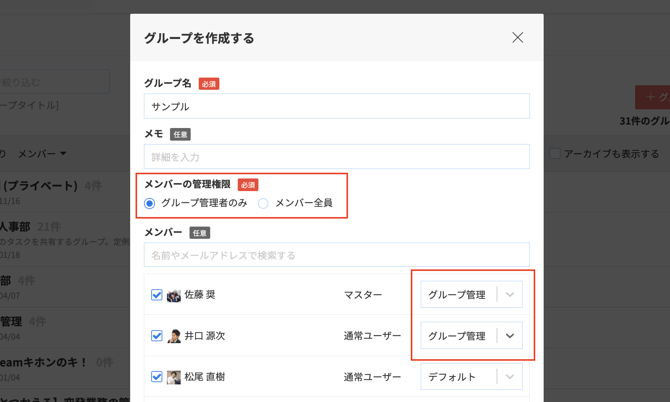The height and width of the screenshot is (402, 670).
Task: Toggle アーカイブも表示する checkbox
Action: click(555, 154)
